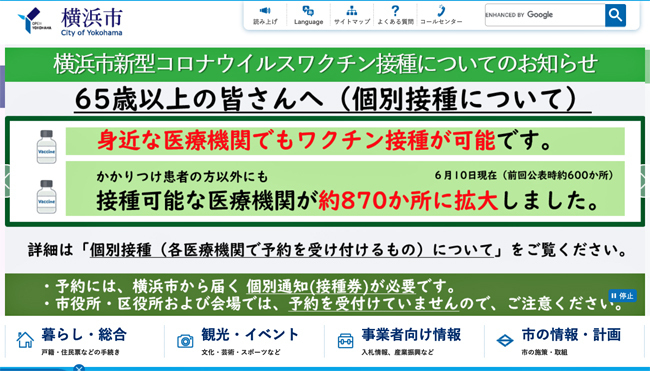Click the diamond icon beside 市の情報・計画
650x371 pixels.
pyautogui.click(x=504, y=341)
